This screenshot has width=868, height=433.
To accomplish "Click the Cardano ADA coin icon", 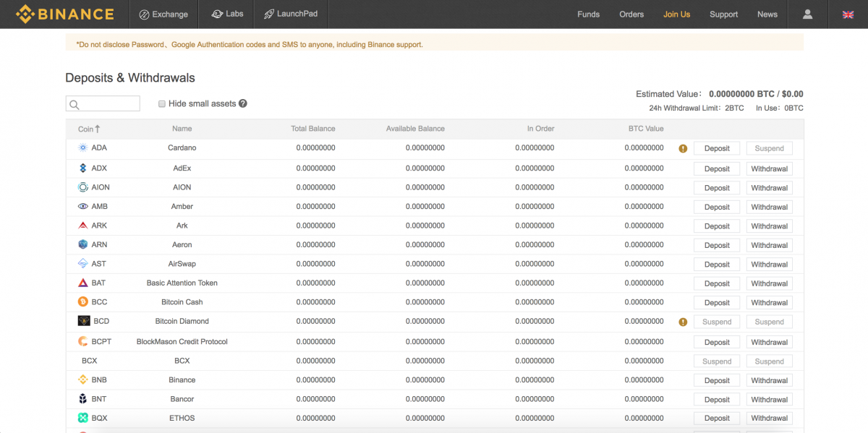I will click(82, 148).
